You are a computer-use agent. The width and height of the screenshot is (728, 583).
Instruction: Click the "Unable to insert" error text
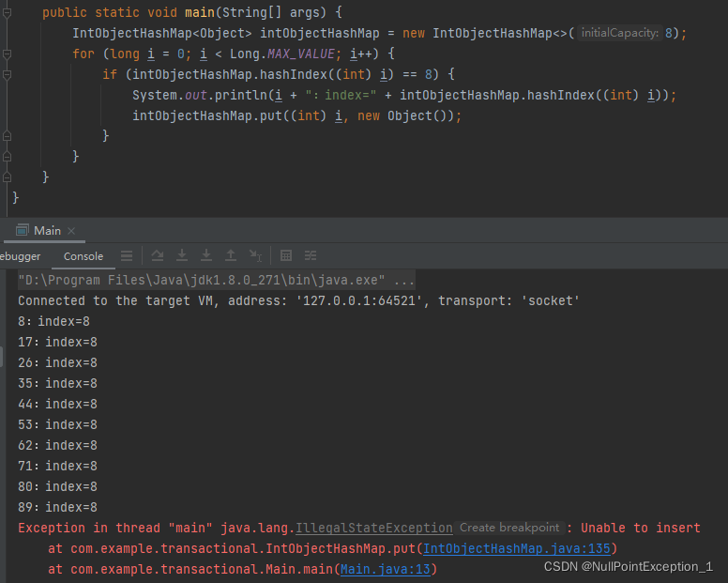click(641, 529)
